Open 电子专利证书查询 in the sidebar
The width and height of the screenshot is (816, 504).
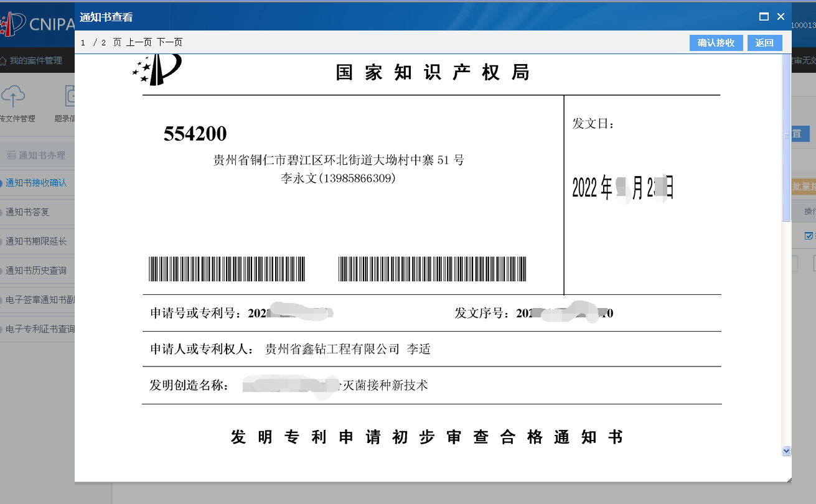pyautogui.click(x=40, y=329)
